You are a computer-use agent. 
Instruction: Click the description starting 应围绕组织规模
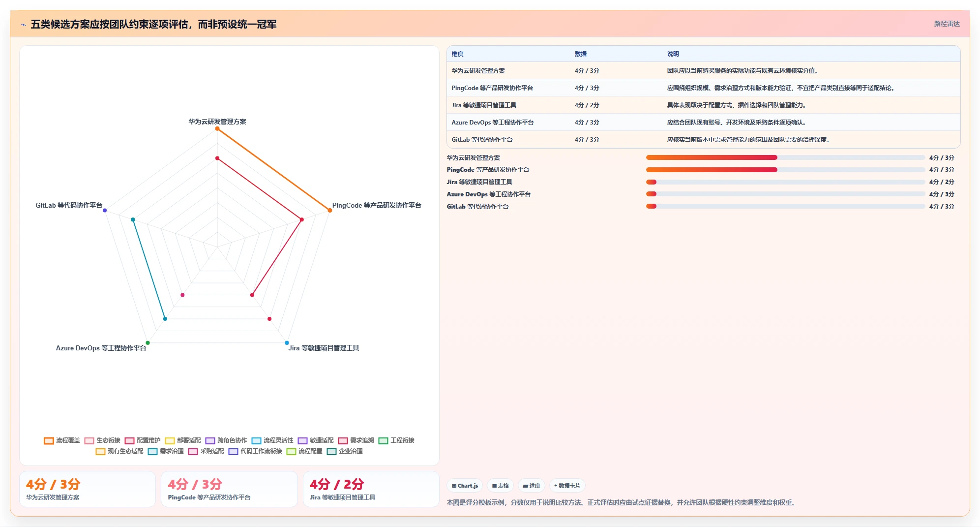(x=780, y=88)
